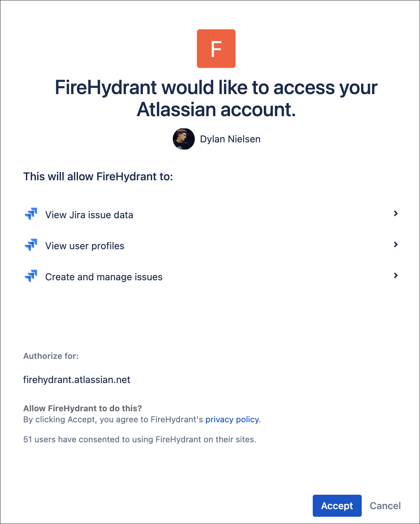The image size is (420, 524).
Task: Click the dialog title about Atlassian account access
Action: (x=216, y=98)
